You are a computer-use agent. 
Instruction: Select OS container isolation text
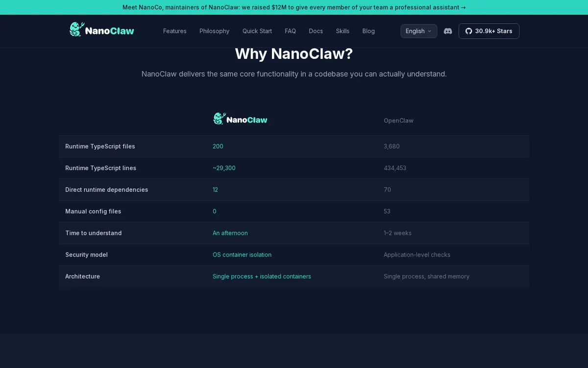click(242, 255)
